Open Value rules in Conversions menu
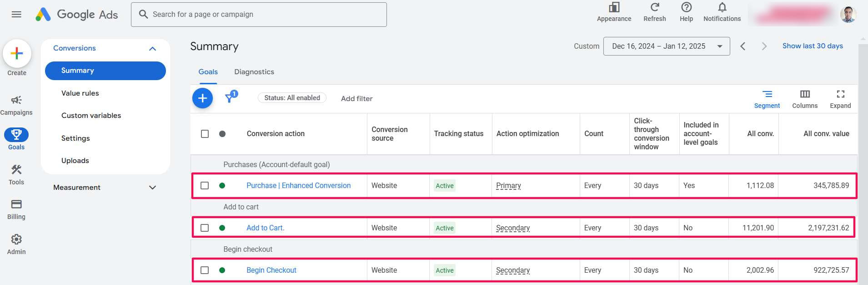 click(80, 93)
